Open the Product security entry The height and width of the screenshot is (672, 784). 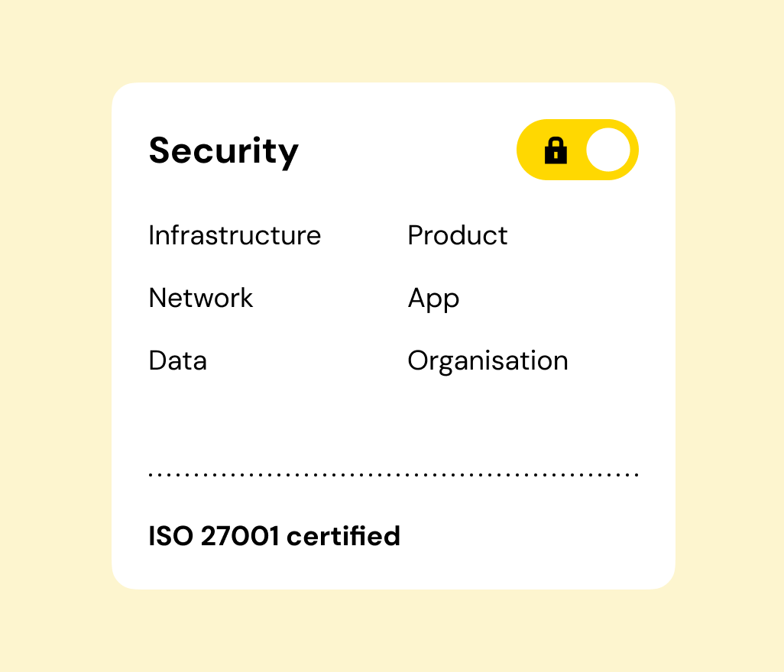point(457,235)
